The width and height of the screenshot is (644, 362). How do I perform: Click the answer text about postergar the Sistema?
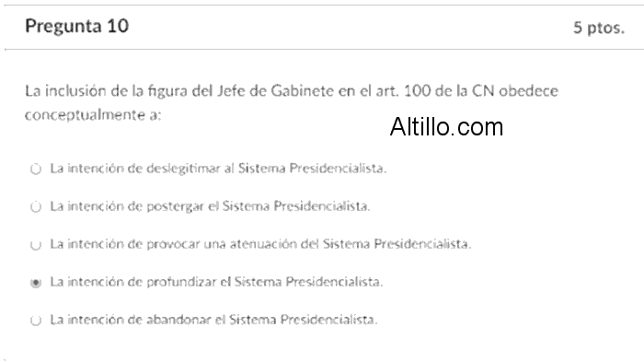tap(210, 206)
